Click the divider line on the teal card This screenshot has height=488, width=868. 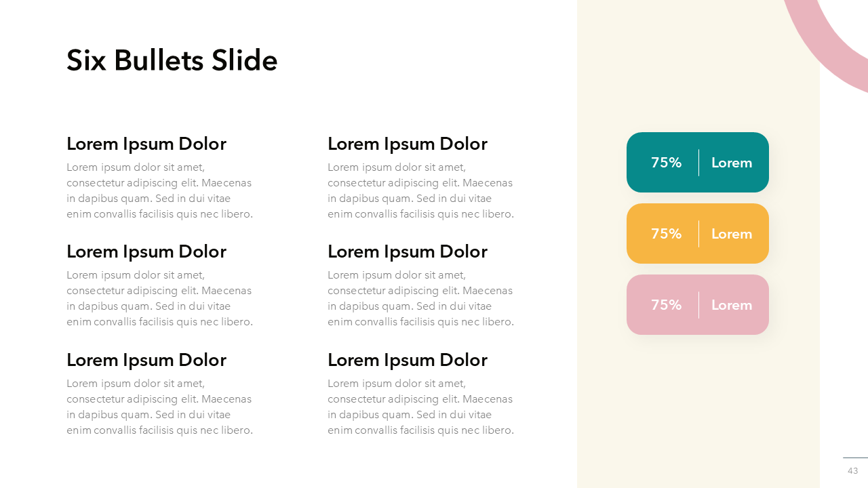(x=698, y=163)
